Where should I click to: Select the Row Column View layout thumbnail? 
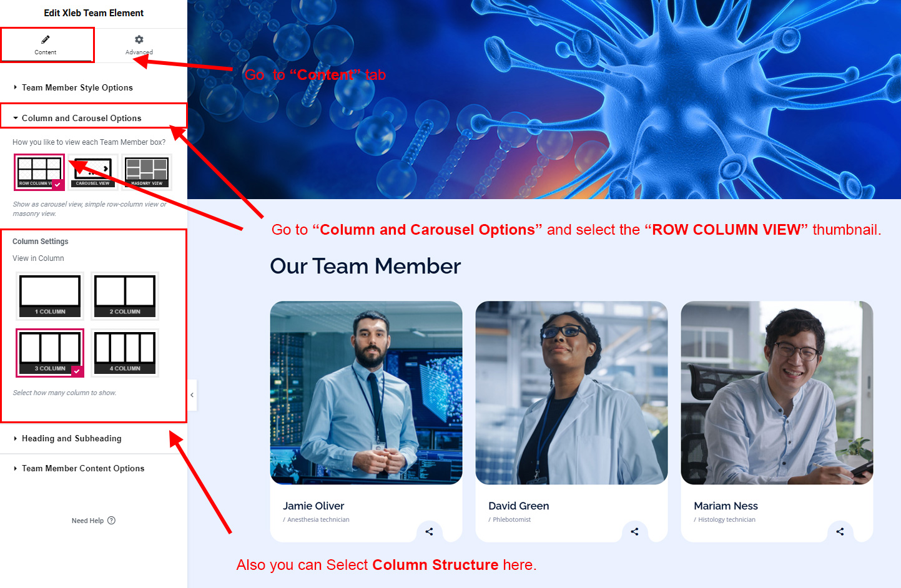coord(39,172)
